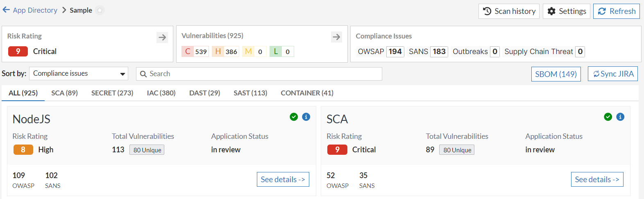Click the Sample breadcrumb text

coord(81,10)
